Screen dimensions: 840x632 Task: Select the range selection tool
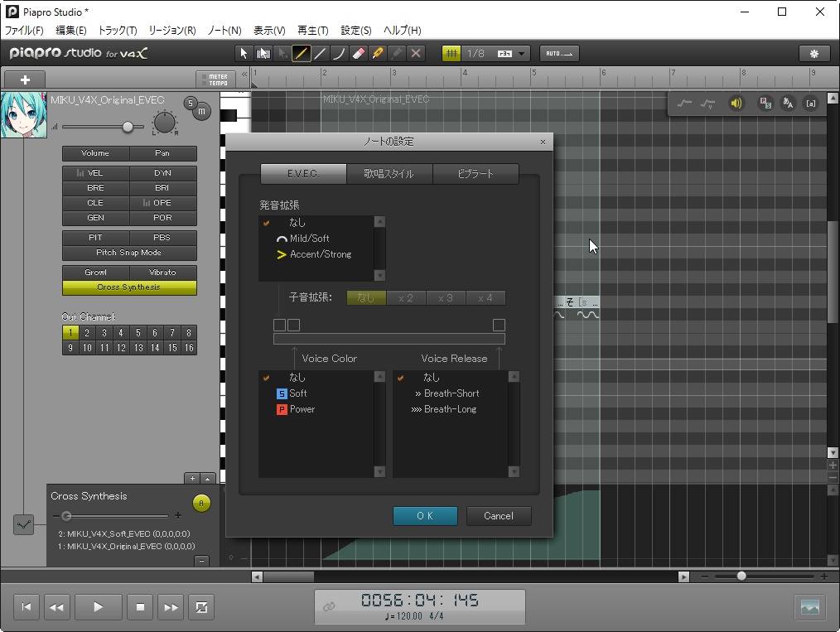[x=263, y=54]
